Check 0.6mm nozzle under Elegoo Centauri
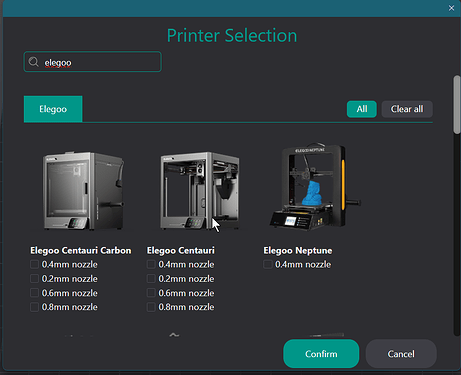461x375 pixels. 151,293
